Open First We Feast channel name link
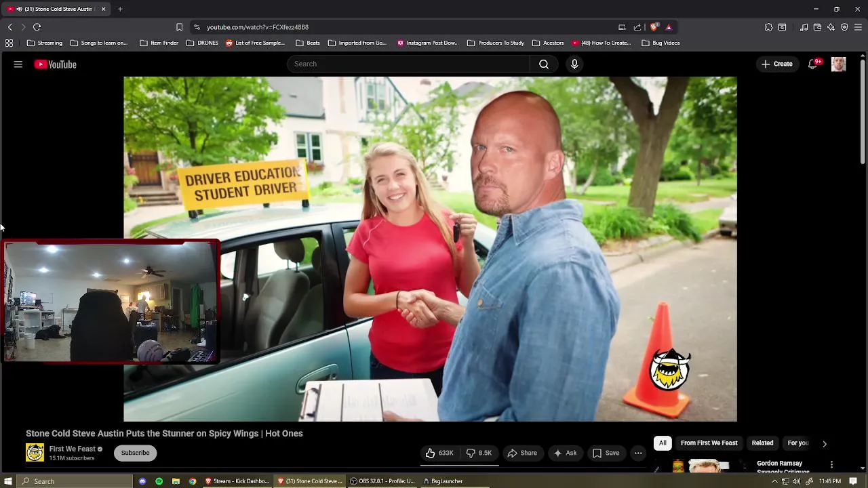Screen dimensions: 868x488 click(72, 449)
